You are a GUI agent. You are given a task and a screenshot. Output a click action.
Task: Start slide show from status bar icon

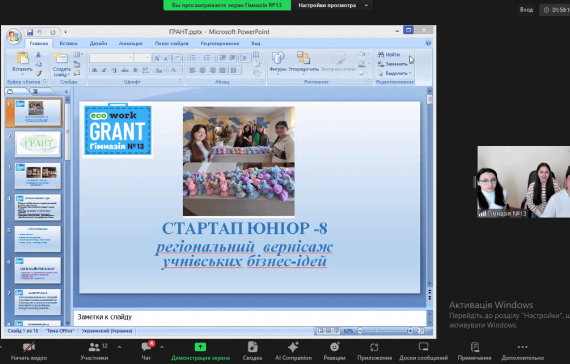[x=337, y=331]
